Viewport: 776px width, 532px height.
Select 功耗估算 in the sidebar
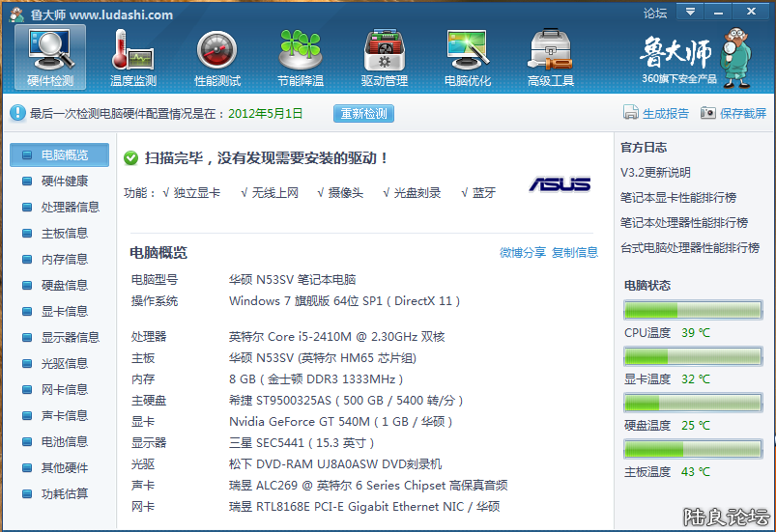(64, 493)
